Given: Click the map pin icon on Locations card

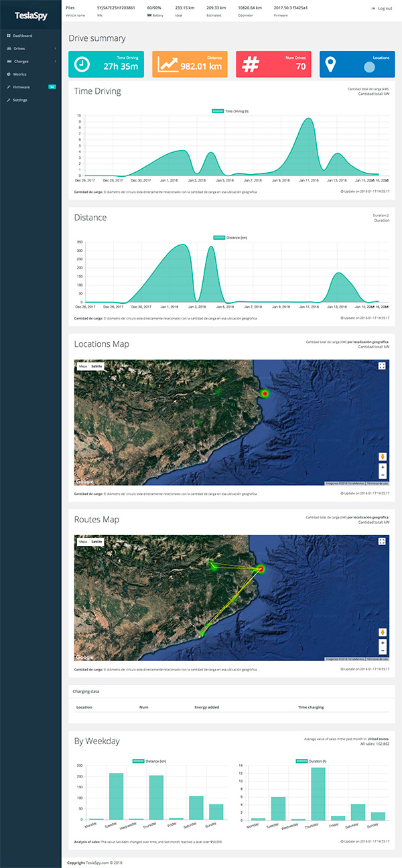Looking at the screenshot, I should coord(330,64).
